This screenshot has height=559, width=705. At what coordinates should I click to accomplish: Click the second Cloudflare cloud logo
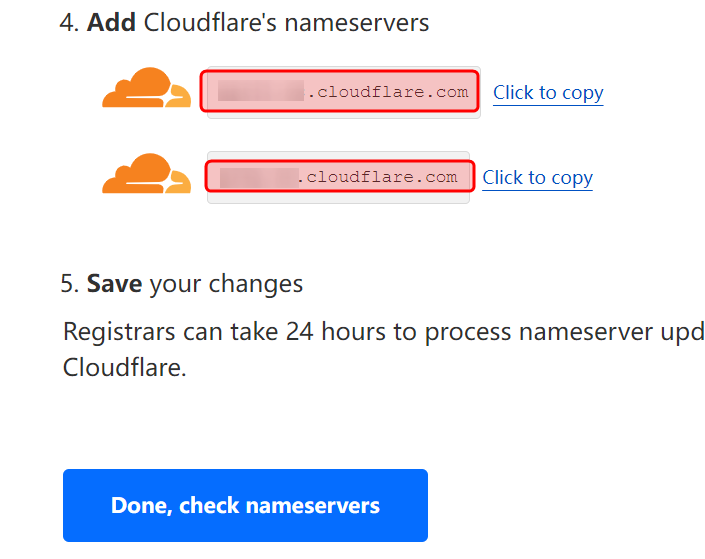pyautogui.click(x=146, y=174)
